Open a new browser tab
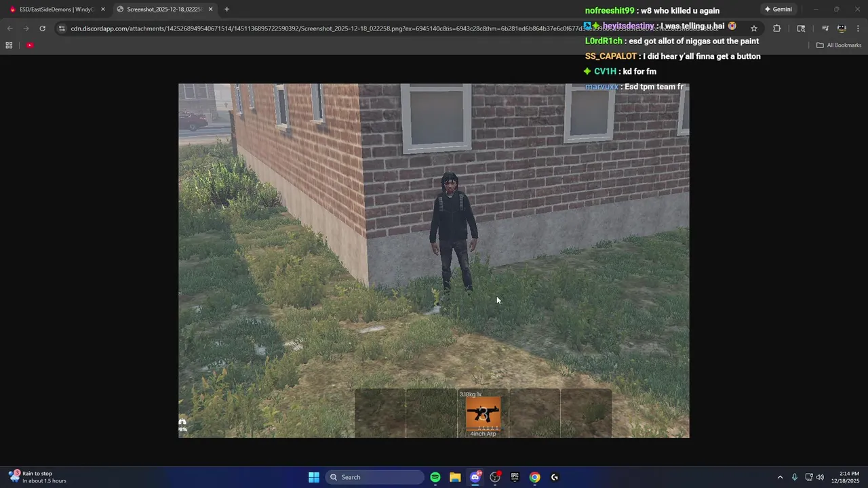 [x=226, y=9]
